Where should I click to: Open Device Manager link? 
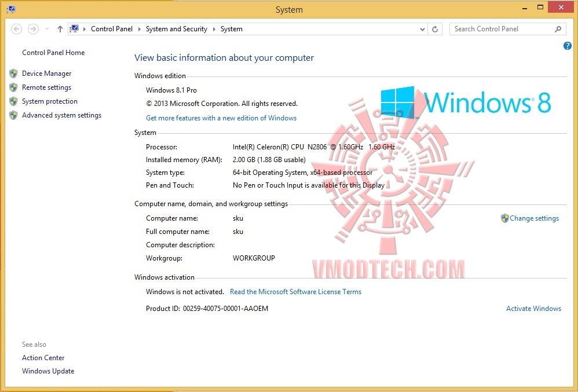(x=46, y=74)
